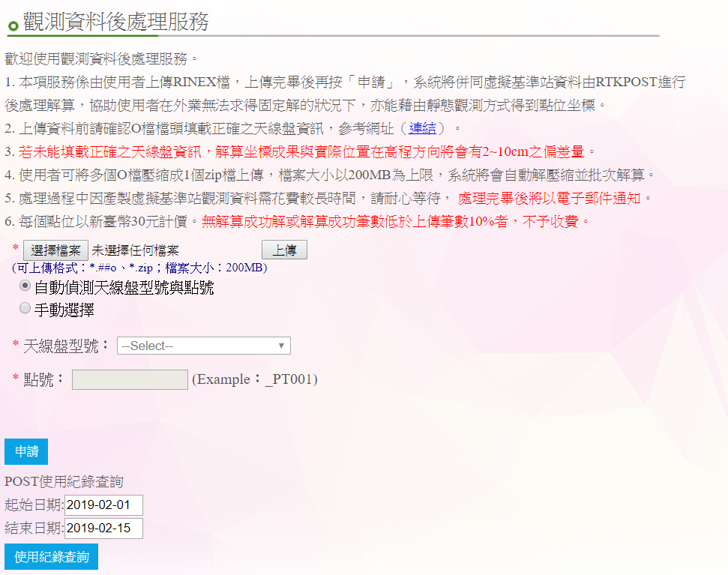Click the POST使用紀錄查詢 section label
Image resolution: width=728 pixels, height=575 pixels.
tap(64, 482)
